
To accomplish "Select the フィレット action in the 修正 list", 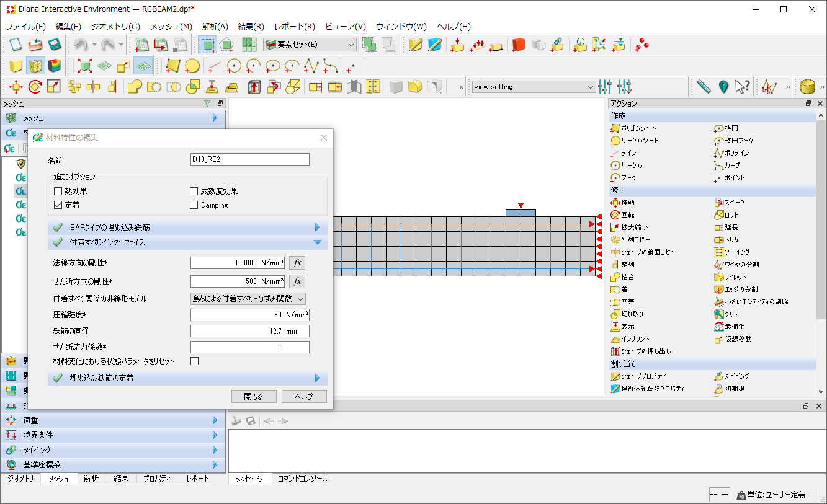I will (x=735, y=277).
